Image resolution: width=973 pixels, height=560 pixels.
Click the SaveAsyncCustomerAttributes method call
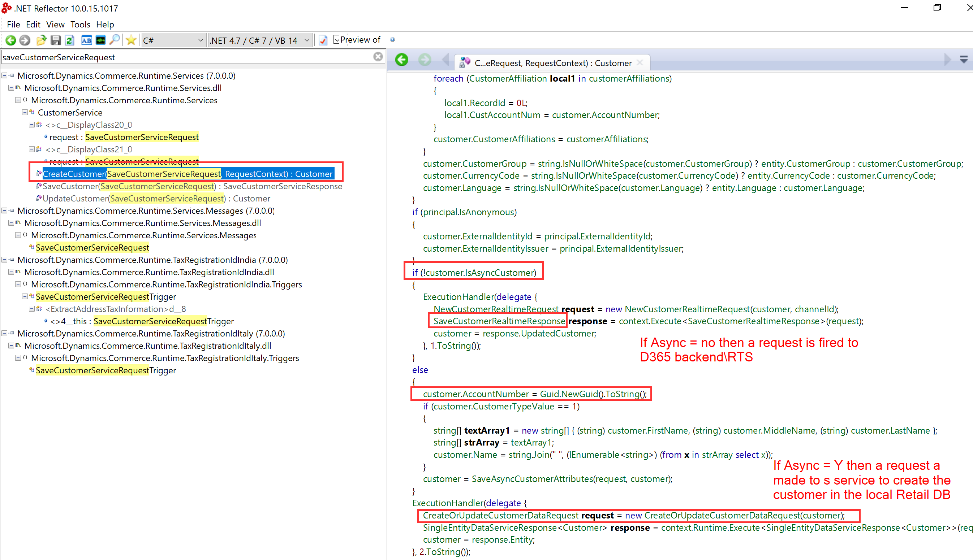pos(533,479)
